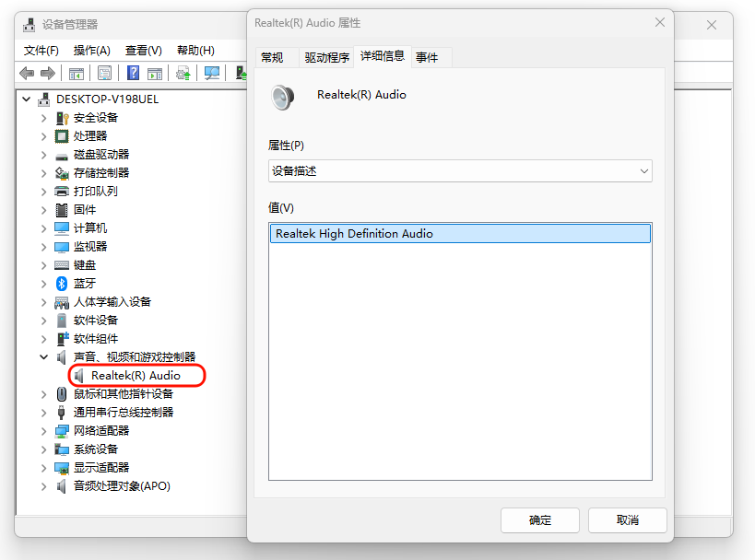Click the show/hide console tree toolbar icon
Viewport: 755px width, 560px height.
pos(77,73)
